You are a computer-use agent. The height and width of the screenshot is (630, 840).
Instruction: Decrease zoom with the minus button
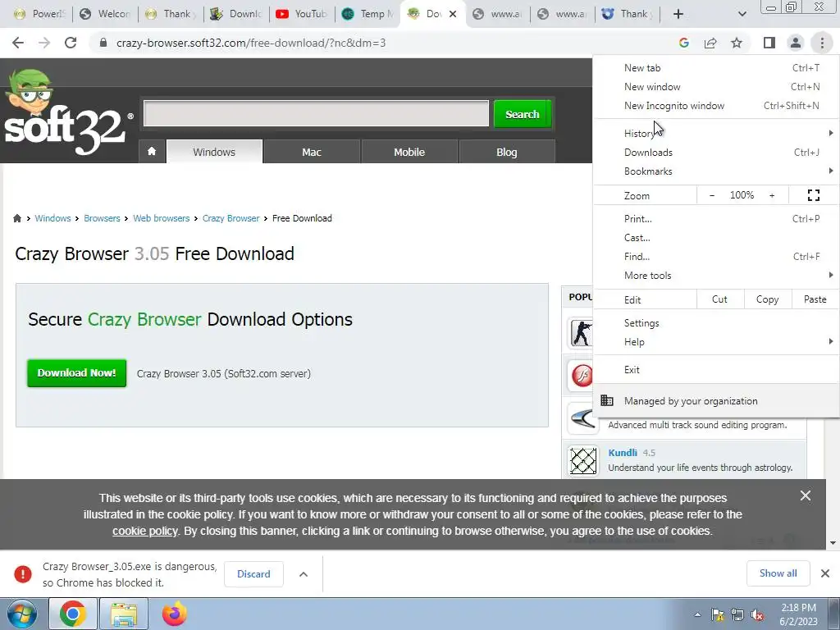click(x=712, y=195)
